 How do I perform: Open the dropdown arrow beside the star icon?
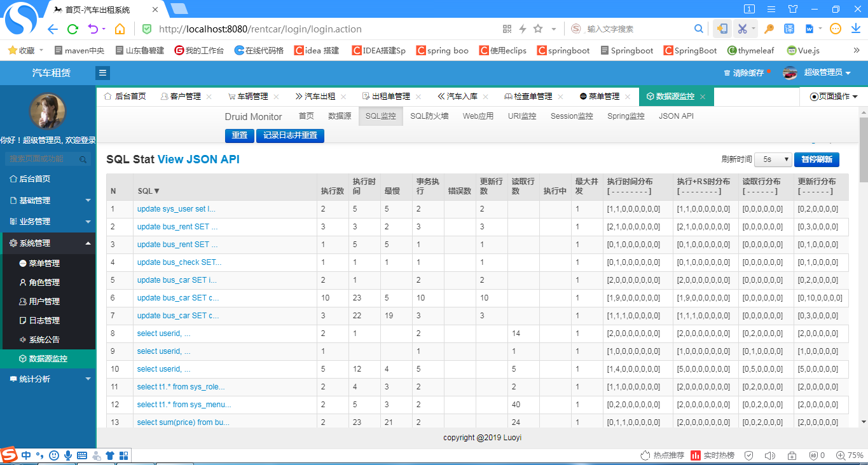(553, 29)
